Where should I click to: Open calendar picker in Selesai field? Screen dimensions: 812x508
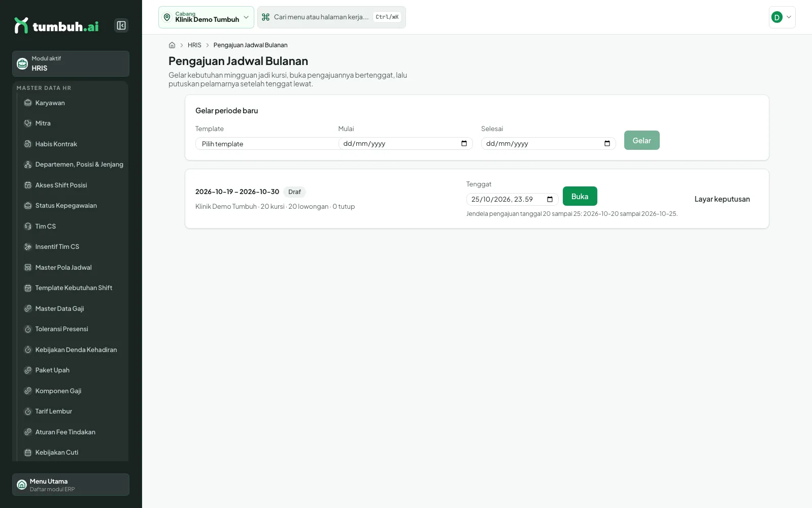click(x=607, y=144)
